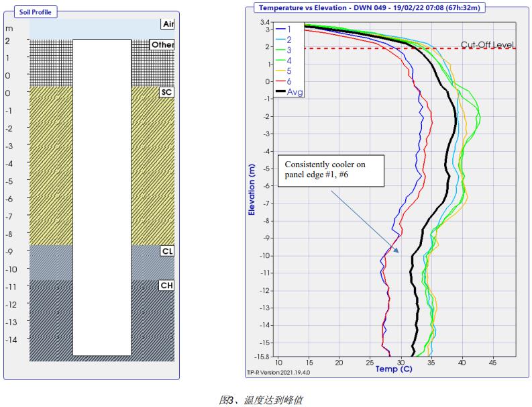
Task: Select the Avg thick black legend entry
Action: coord(289,91)
